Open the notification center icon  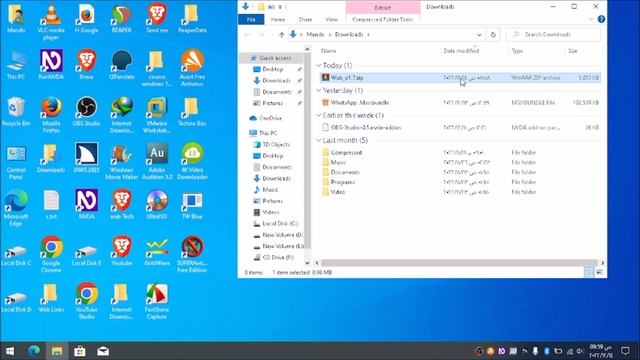point(625,351)
